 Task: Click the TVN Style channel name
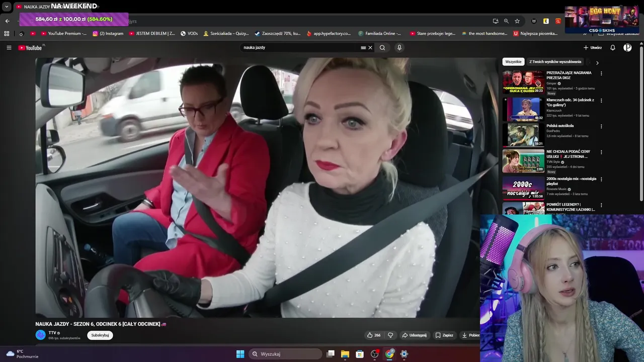554,162
